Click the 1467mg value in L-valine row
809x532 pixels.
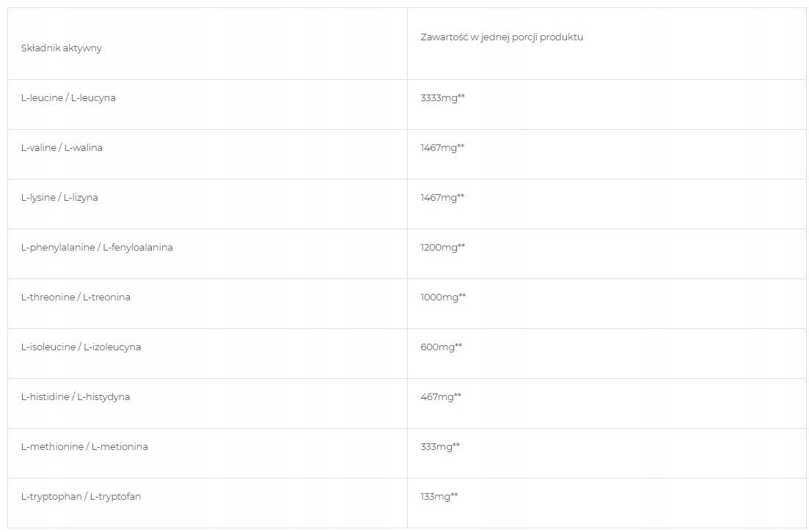442,148
